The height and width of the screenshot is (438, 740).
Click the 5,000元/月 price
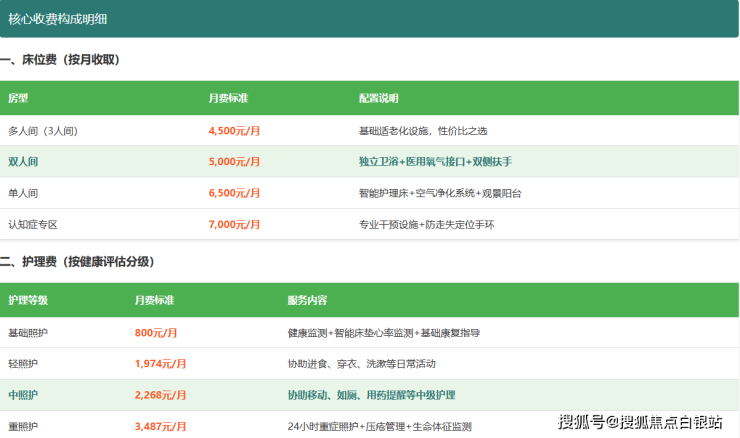pos(235,161)
